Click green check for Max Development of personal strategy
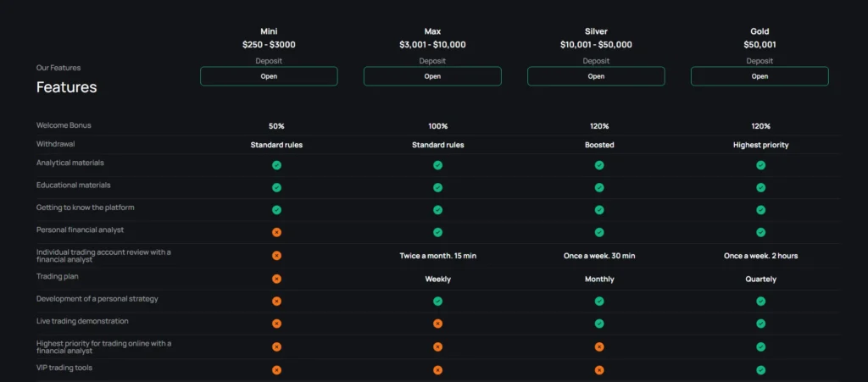 [x=437, y=301]
